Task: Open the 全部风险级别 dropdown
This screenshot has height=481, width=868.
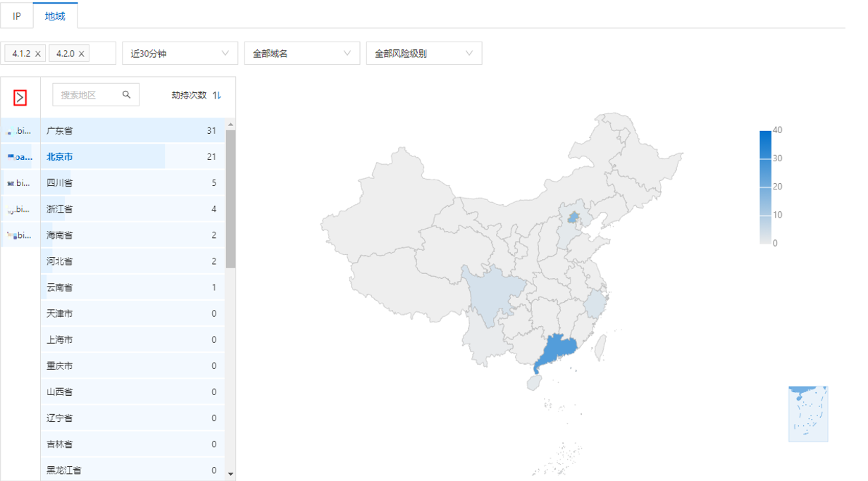Action: (424, 53)
